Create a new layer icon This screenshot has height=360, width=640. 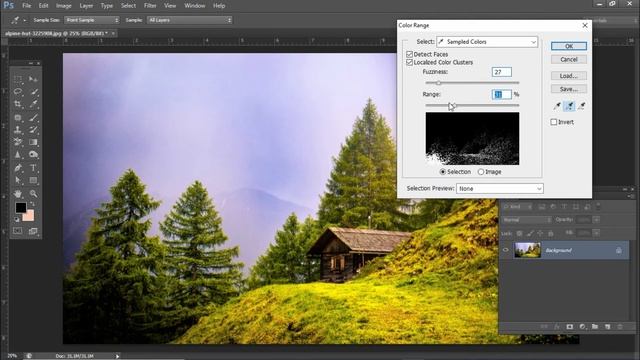607,327
